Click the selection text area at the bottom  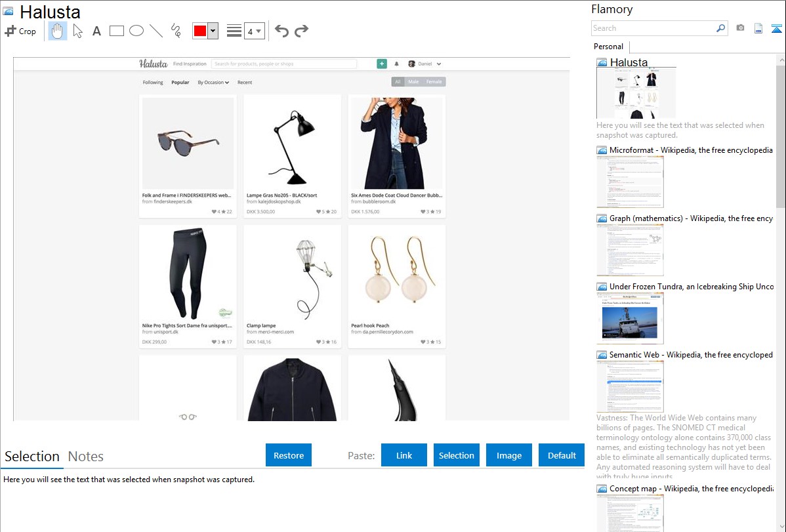tap(292, 501)
